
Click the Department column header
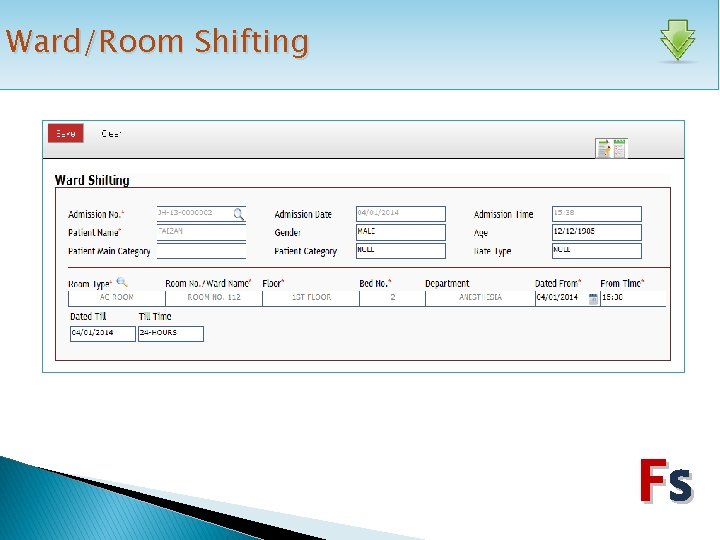click(x=447, y=284)
